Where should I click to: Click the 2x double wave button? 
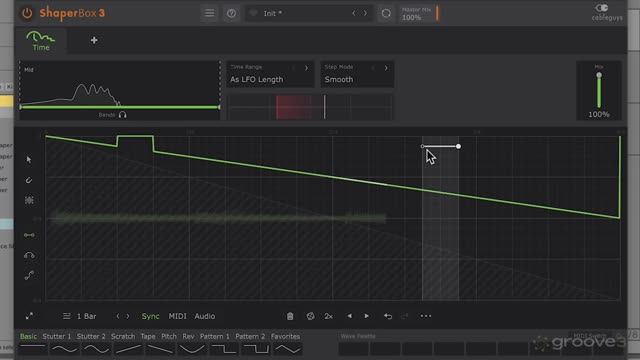pos(329,316)
